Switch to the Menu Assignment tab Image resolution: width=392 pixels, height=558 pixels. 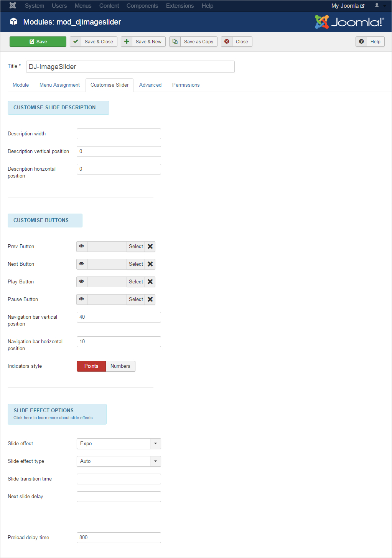(59, 85)
